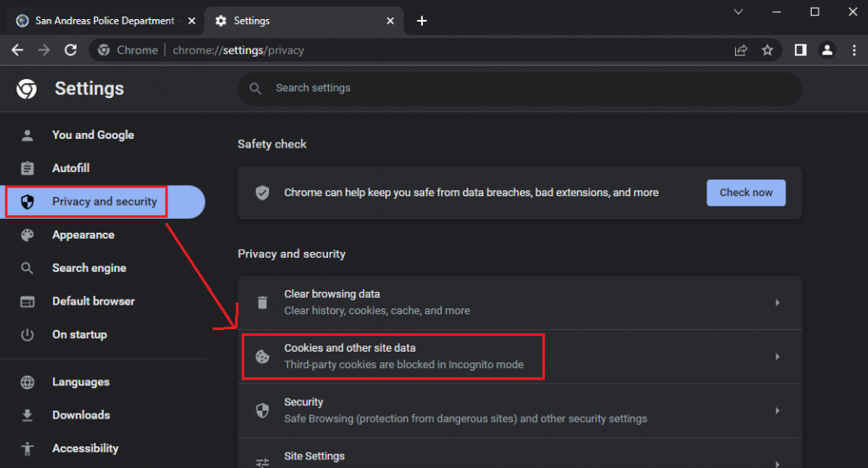The image size is (868, 468).
Task: Click the cookie icon in Cookies row
Action: click(x=262, y=357)
